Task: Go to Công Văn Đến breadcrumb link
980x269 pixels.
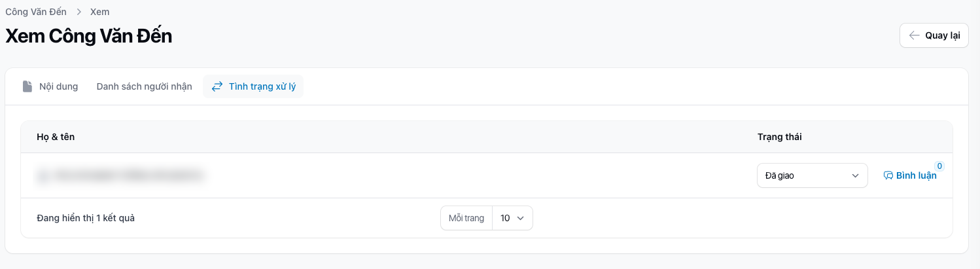Action: click(x=36, y=12)
